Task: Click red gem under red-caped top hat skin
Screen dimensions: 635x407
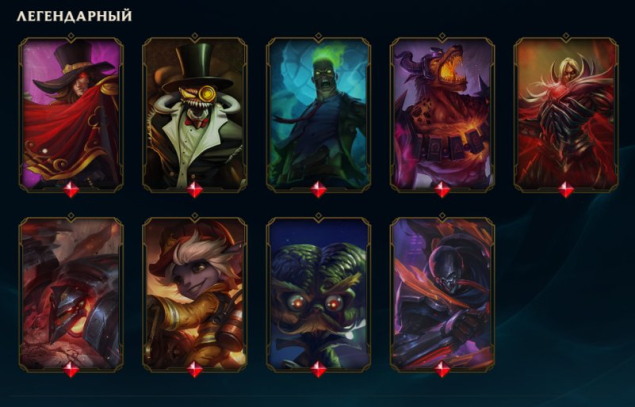Action: tap(71, 190)
